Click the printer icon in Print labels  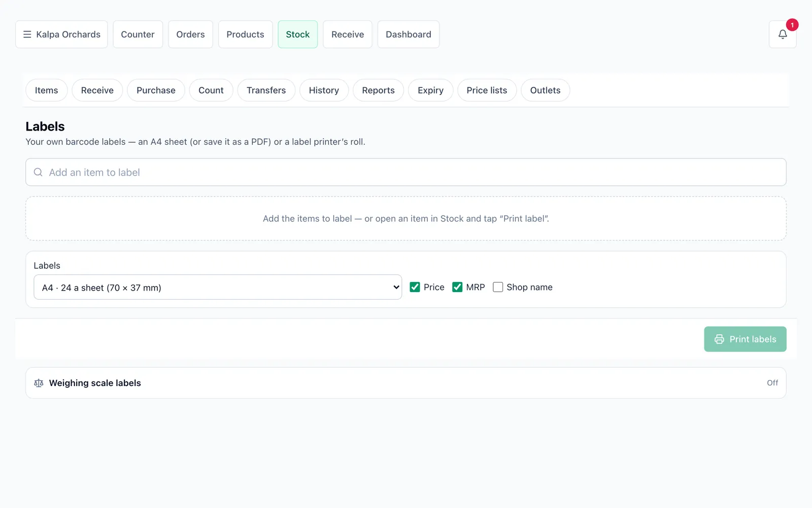pos(719,339)
